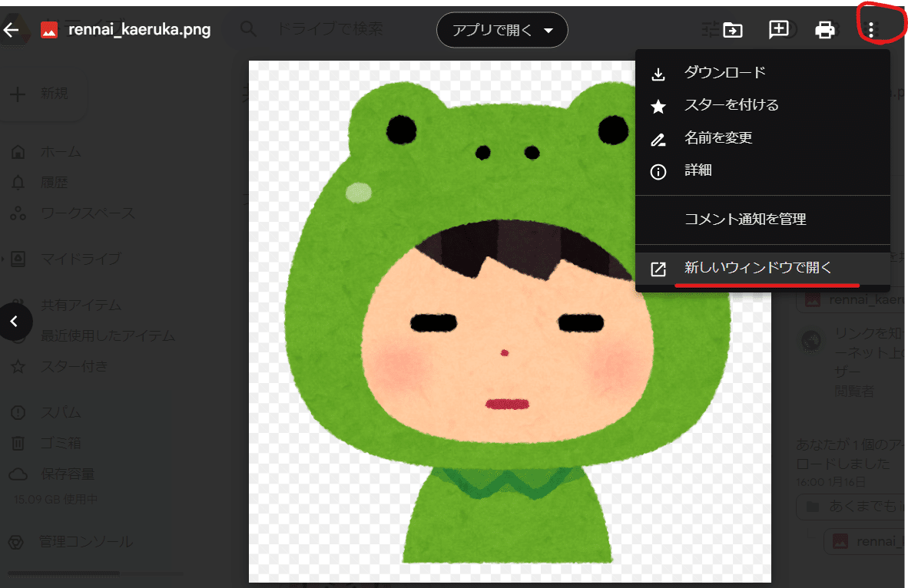Choose ダウンロード from the menu
This screenshot has height=588, width=908.
[x=763, y=72]
